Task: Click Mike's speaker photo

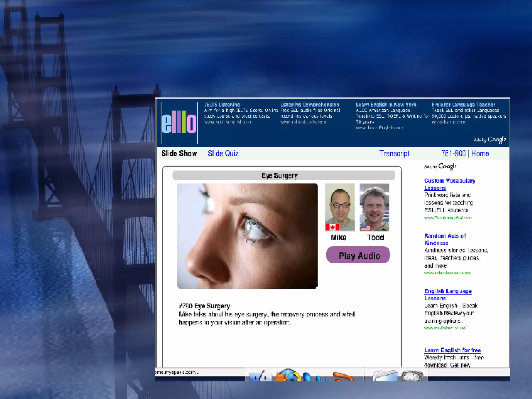Action: pos(340,205)
